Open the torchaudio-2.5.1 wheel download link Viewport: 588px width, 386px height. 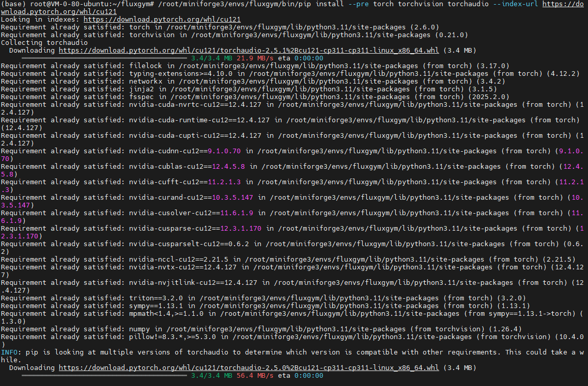[x=249, y=50]
